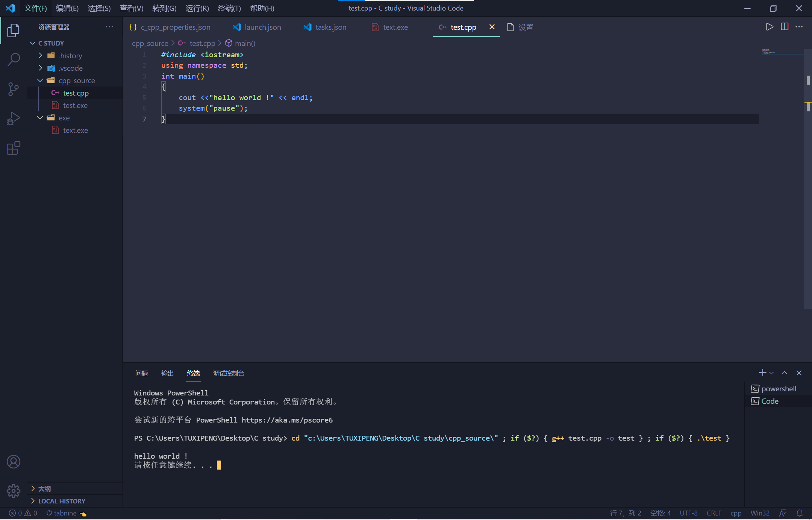
Task: Open the Search view in the activity bar
Action: (x=14, y=59)
